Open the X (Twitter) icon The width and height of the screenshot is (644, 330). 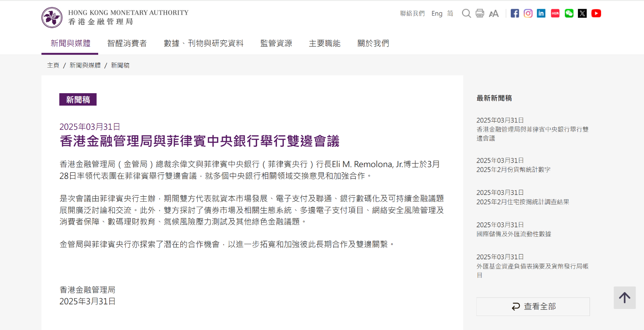tap(582, 13)
